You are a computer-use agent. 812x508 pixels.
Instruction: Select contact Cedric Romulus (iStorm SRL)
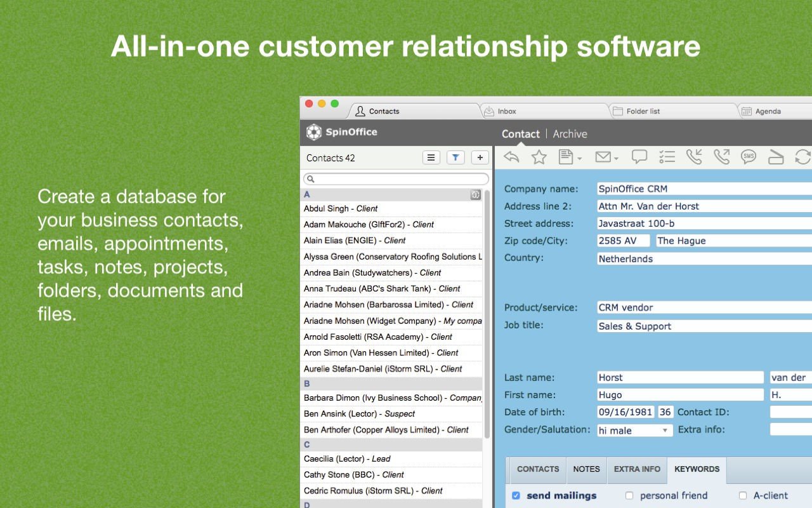(x=391, y=491)
